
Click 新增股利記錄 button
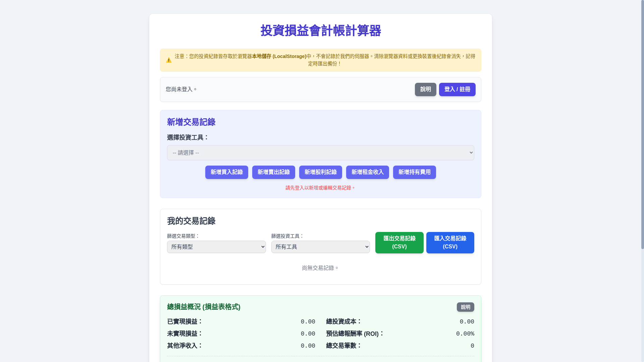pyautogui.click(x=321, y=172)
